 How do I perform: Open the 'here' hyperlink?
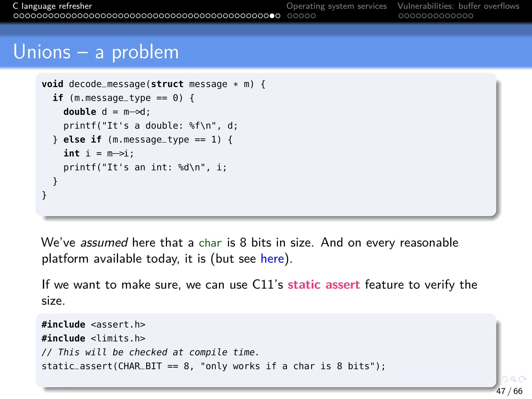(x=272, y=259)
